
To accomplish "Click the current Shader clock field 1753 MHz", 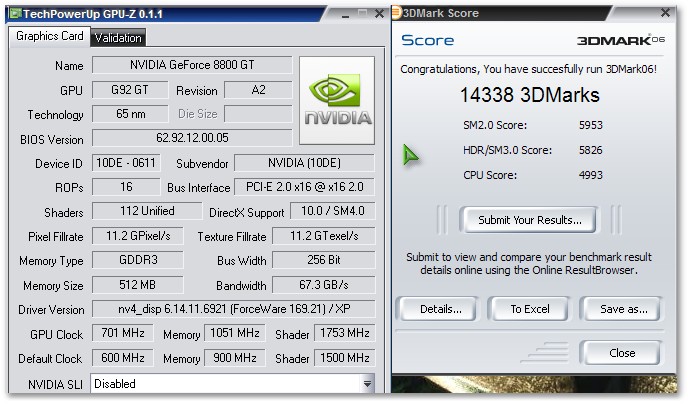I will coord(344,333).
